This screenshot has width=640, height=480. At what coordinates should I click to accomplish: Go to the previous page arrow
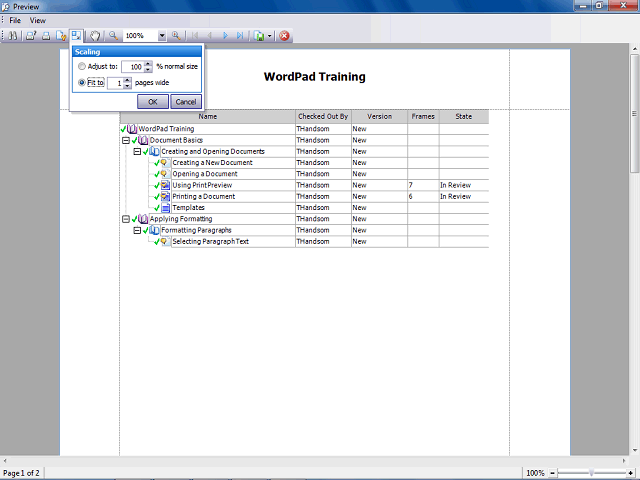[210, 36]
